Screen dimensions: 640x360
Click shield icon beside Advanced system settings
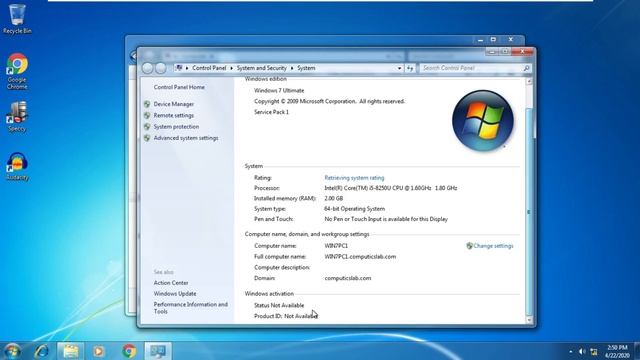tap(147, 138)
